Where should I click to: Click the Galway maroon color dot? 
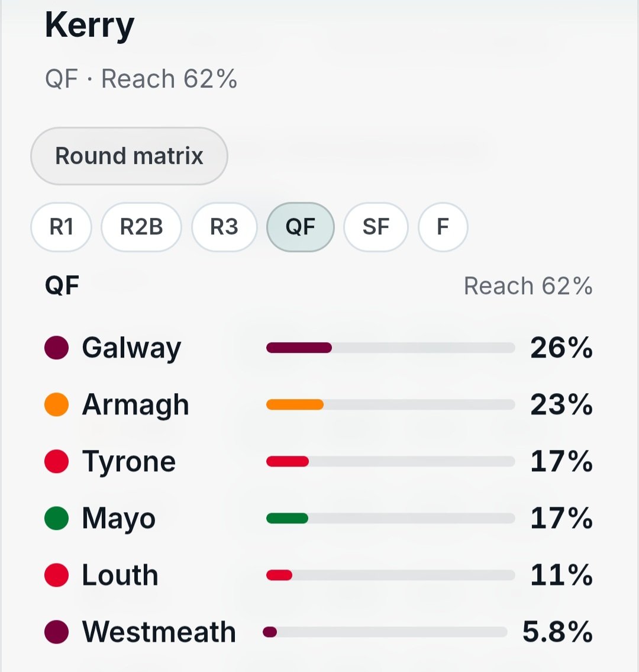[57, 347]
